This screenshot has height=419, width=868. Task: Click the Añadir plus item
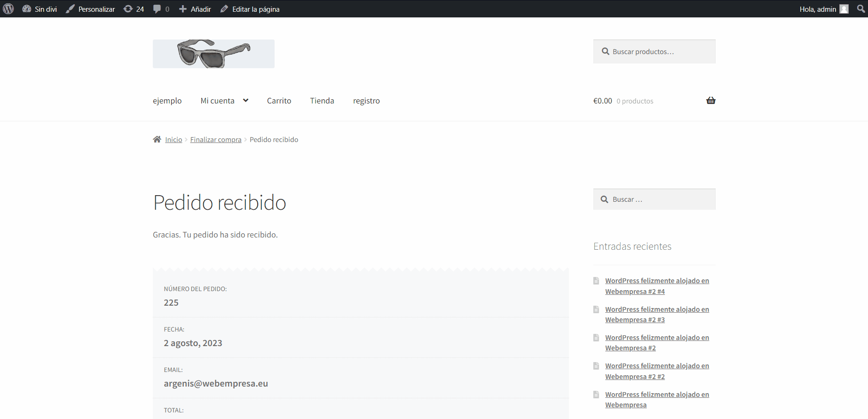[x=195, y=9]
